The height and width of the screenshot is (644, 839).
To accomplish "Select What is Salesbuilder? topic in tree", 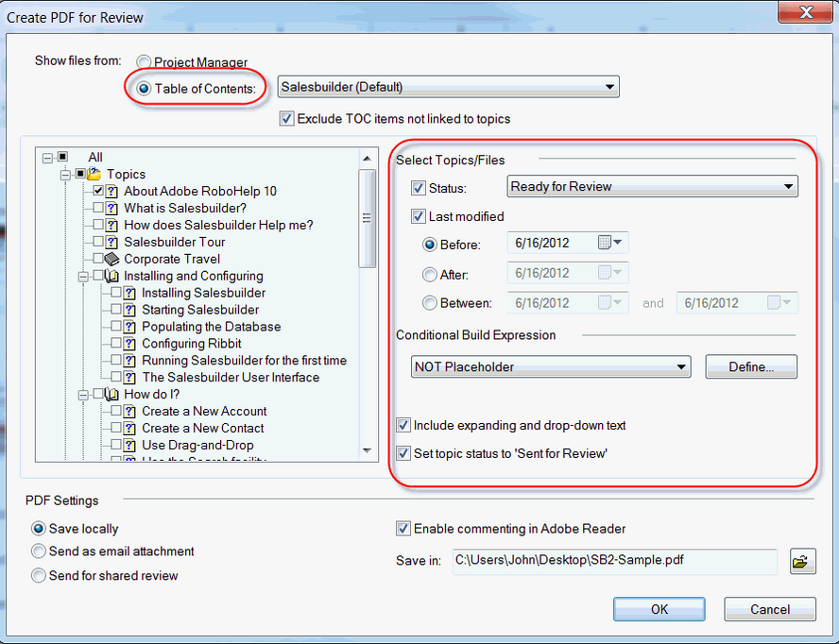I will (x=185, y=208).
